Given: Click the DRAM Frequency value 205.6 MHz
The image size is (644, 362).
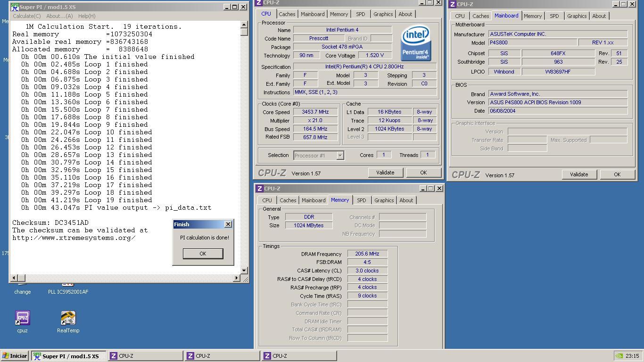Looking at the screenshot, I should [367, 254].
